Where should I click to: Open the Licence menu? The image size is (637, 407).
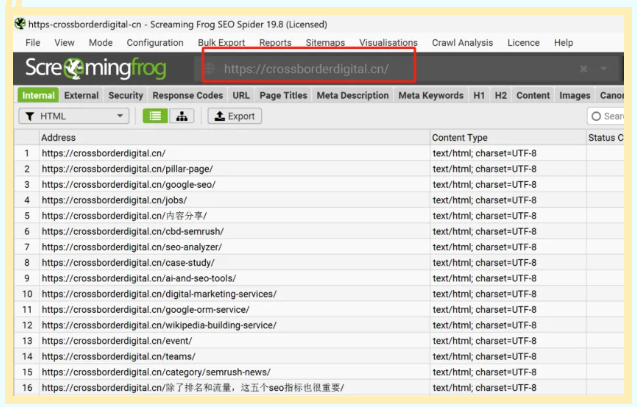[523, 43]
